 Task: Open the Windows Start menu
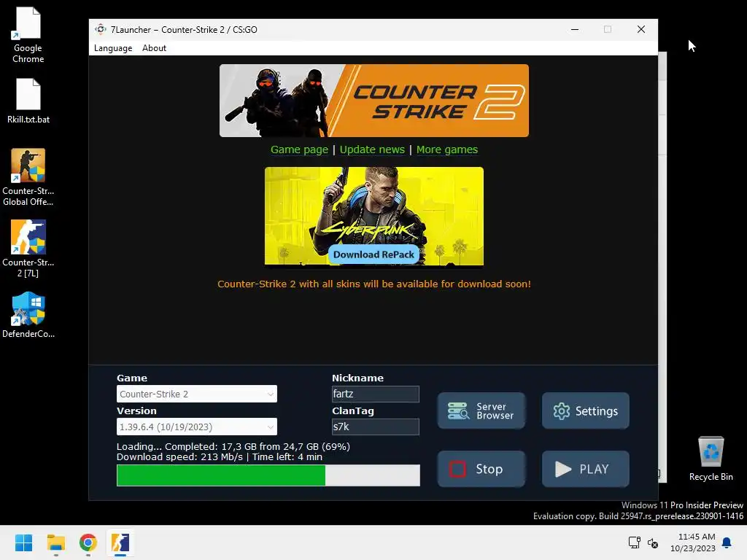[x=23, y=542]
